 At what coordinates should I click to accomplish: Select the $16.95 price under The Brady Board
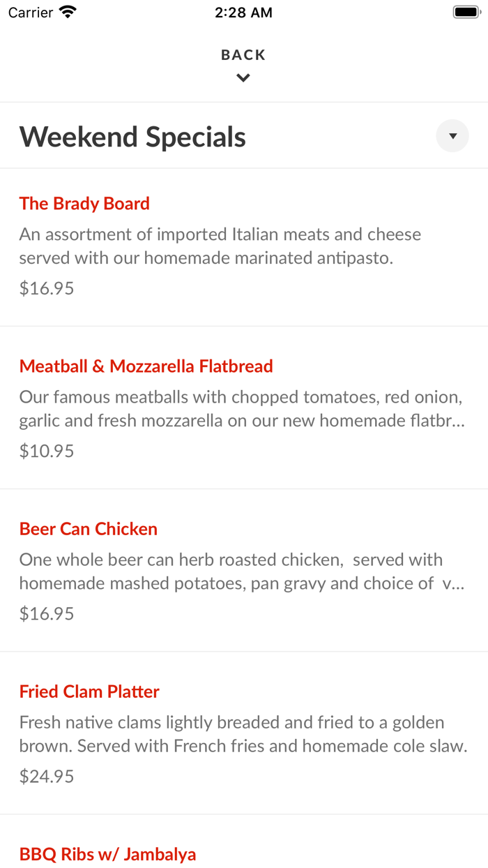[46, 287]
